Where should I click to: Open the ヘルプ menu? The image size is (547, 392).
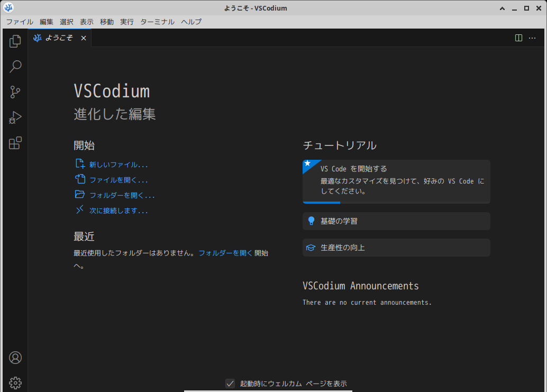[191, 22]
